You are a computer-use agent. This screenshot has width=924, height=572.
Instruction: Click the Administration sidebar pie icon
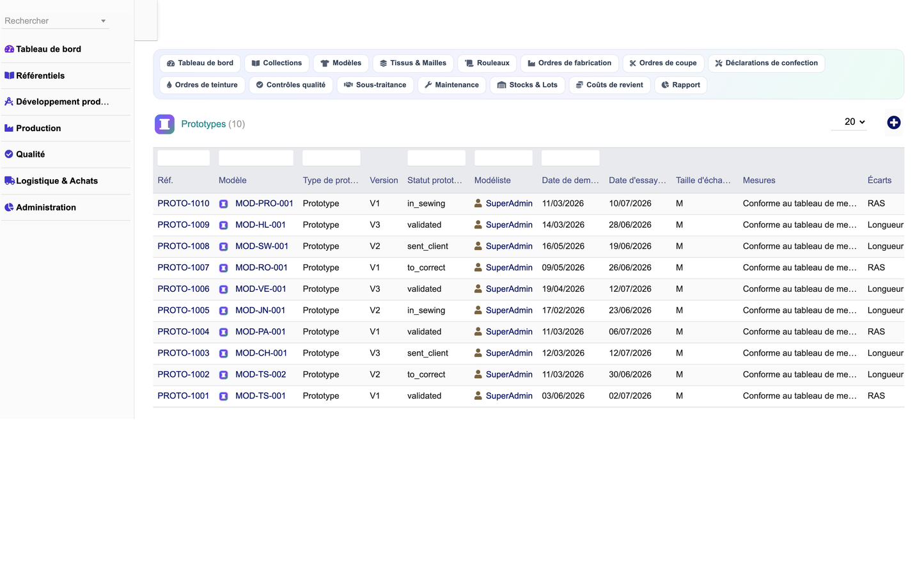click(x=9, y=207)
